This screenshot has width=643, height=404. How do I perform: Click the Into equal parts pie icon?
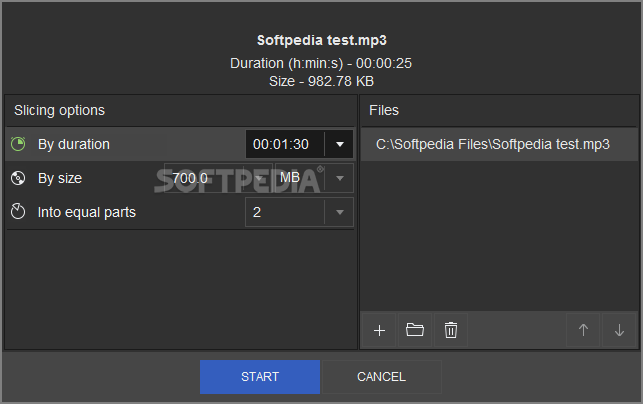click(18, 212)
